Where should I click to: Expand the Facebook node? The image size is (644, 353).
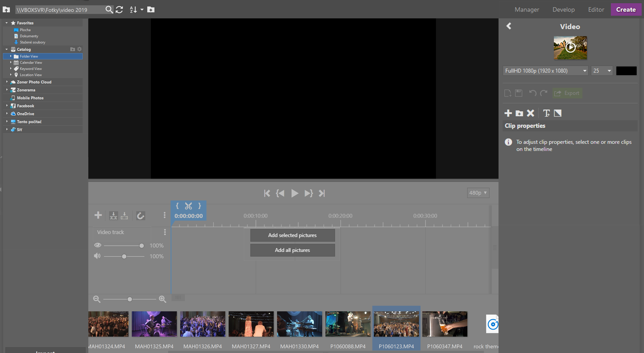[7, 105]
